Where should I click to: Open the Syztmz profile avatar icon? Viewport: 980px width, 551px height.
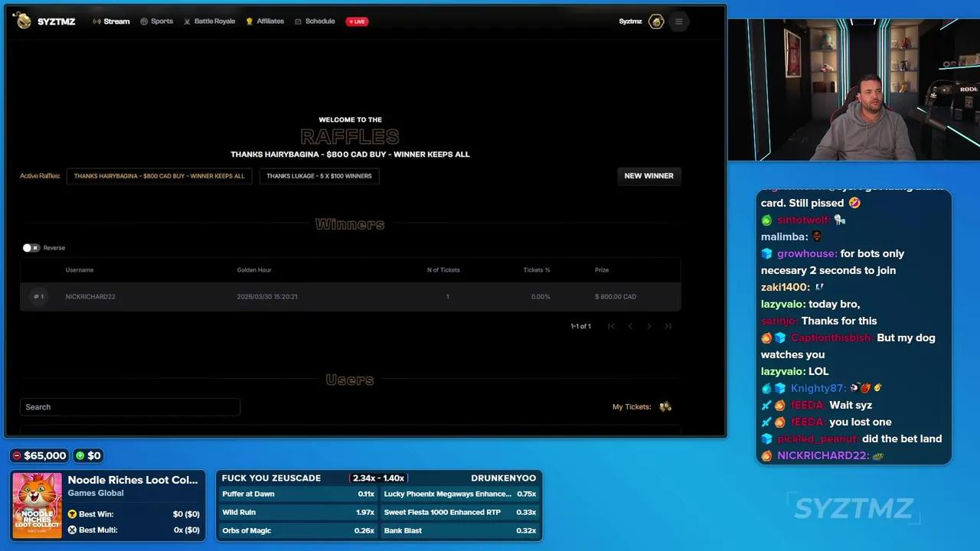[x=656, y=21]
